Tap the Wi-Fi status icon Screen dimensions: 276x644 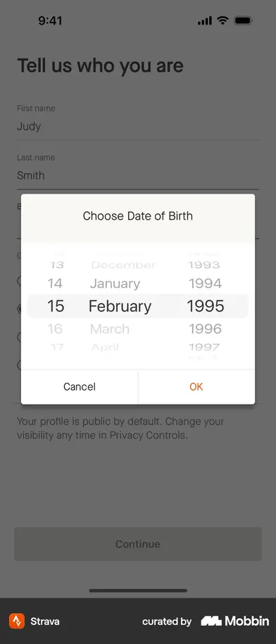[x=222, y=20]
